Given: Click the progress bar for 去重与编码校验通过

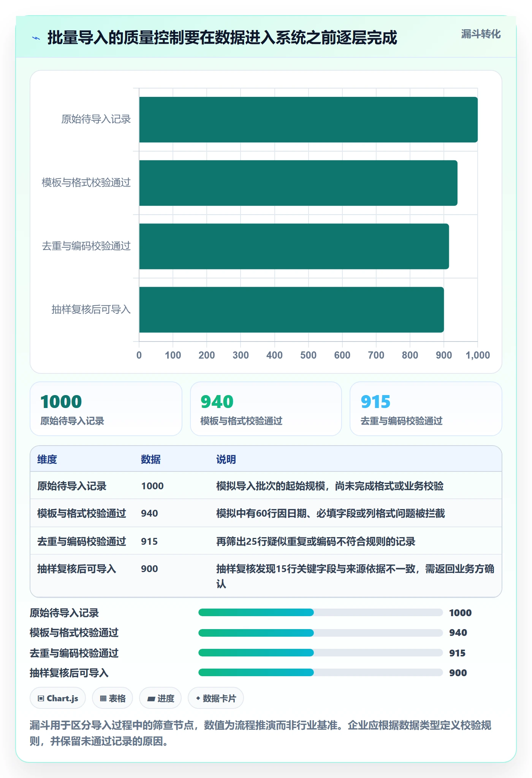Looking at the screenshot, I should click(x=320, y=653).
